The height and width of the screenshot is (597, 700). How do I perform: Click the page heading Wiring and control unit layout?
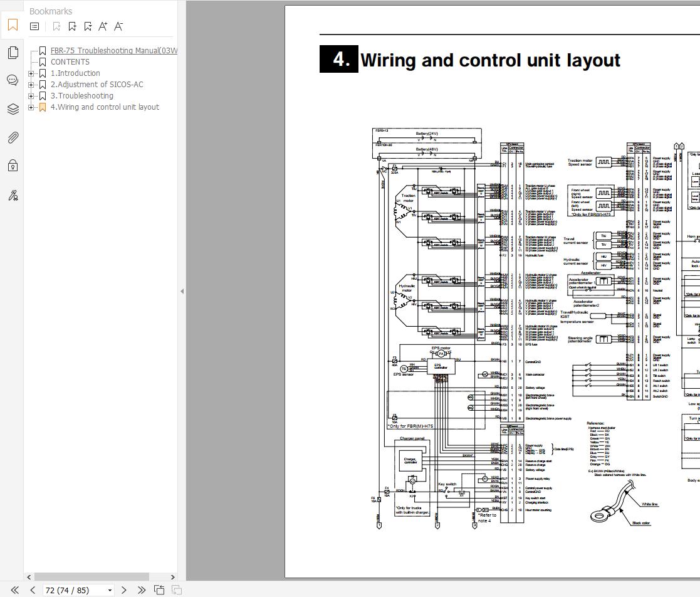pos(489,60)
